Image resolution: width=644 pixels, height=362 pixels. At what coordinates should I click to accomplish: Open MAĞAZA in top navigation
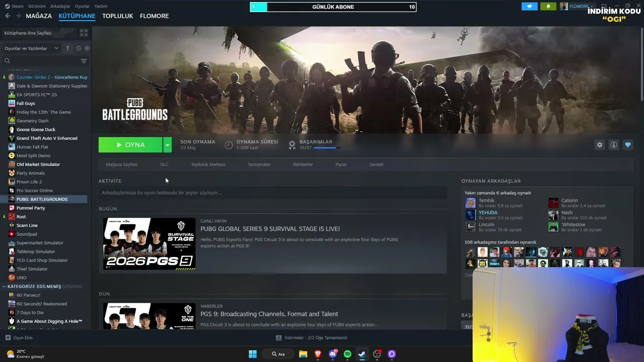(39, 16)
